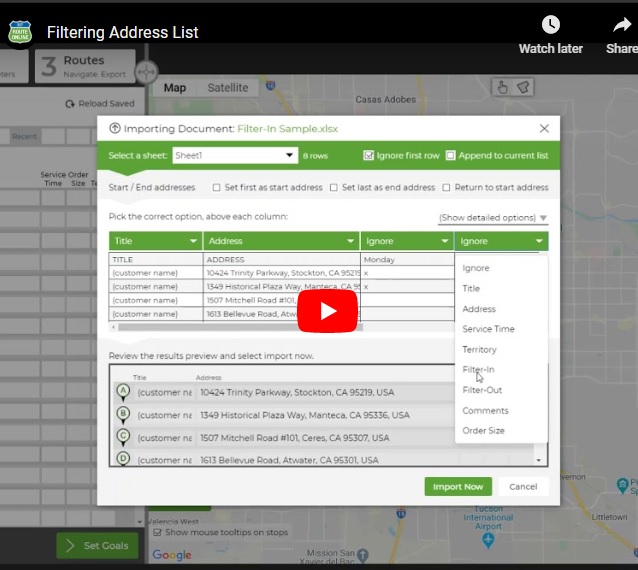Image resolution: width=638 pixels, height=570 pixels.
Task: Open the Route Online channel logo
Action: 20,32
